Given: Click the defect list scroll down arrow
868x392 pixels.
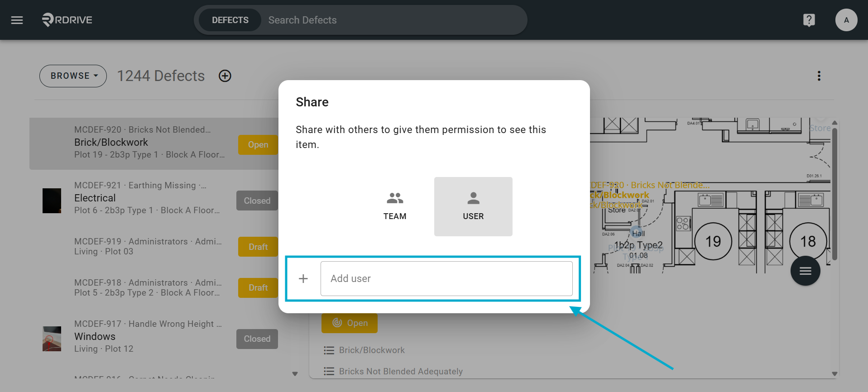Looking at the screenshot, I should [x=295, y=374].
